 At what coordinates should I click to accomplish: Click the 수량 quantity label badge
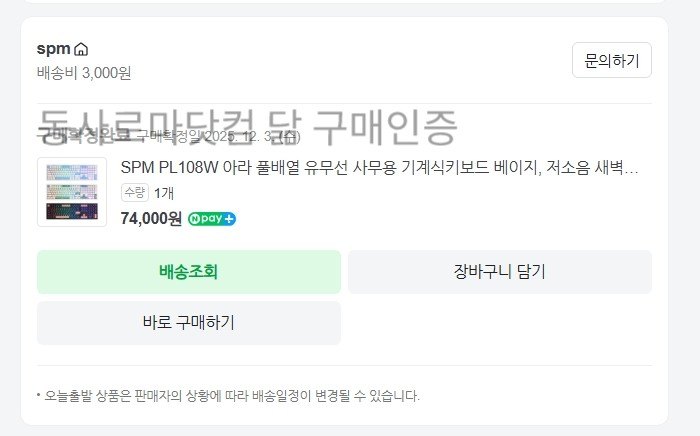[x=134, y=192]
